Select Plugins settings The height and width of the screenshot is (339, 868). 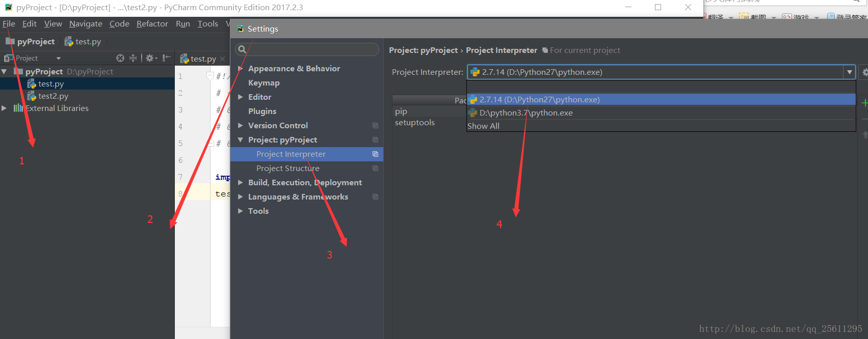[x=262, y=111]
